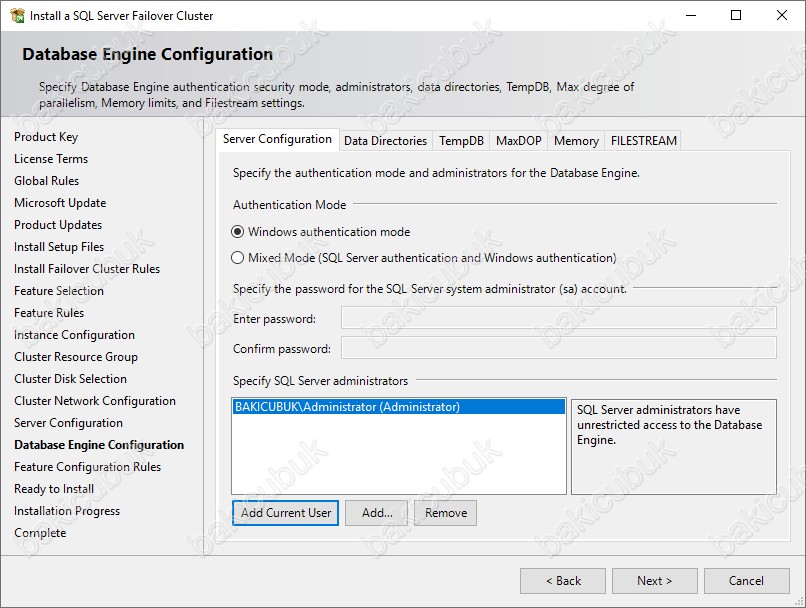Click the SQL Server administrators description text
Image resolution: width=806 pixels, height=608 pixels.
[669, 425]
